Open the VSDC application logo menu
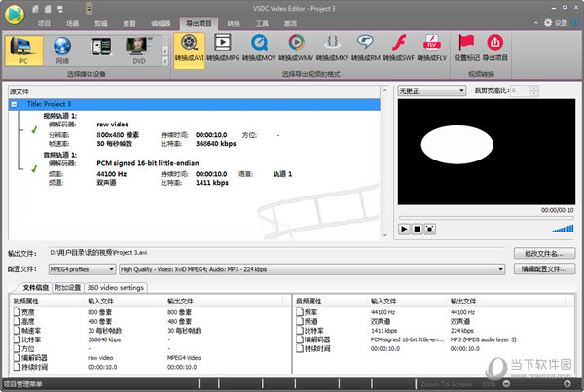 (15, 15)
